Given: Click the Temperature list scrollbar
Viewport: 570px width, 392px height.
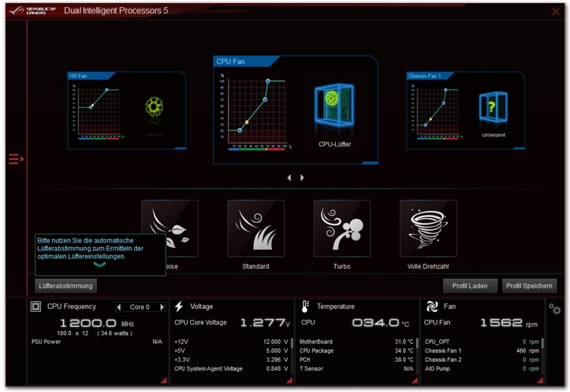Looking at the screenshot, I should click(417, 342).
